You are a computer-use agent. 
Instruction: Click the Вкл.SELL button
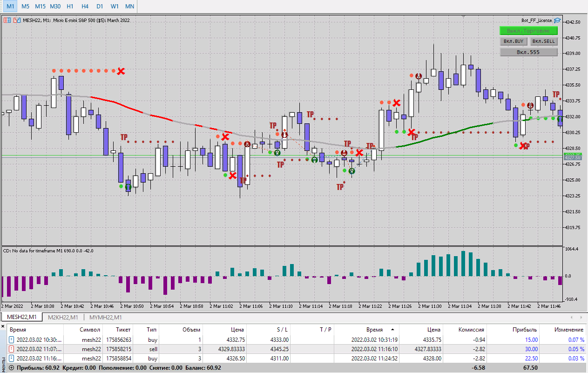point(543,41)
